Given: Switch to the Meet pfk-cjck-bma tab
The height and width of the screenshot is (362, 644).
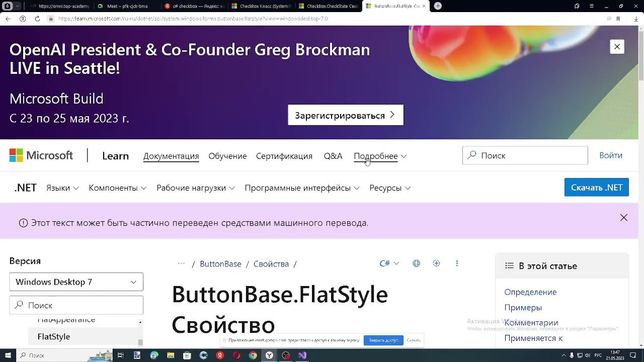Looking at the screenshot, I should 127,6.
